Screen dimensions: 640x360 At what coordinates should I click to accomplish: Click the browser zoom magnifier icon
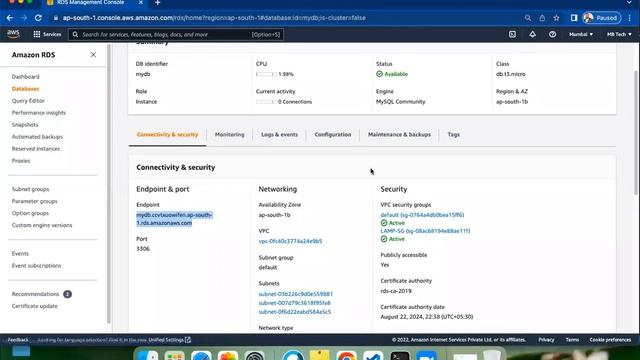(528, 18)
